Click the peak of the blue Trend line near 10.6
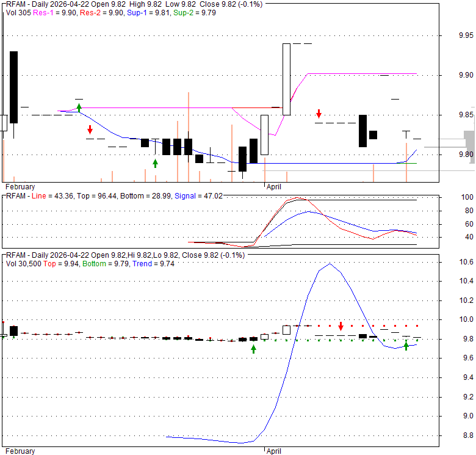This screenshot has height=455, width=476. [330, 263]
